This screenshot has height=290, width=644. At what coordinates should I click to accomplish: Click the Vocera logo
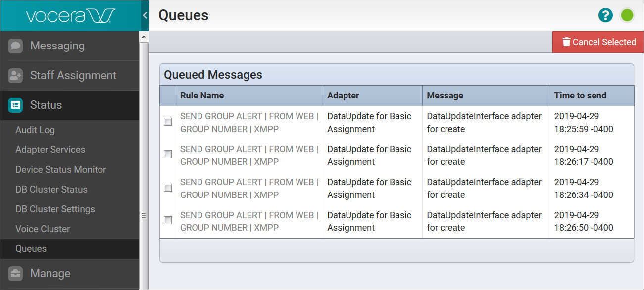click(x=70, y=15)
